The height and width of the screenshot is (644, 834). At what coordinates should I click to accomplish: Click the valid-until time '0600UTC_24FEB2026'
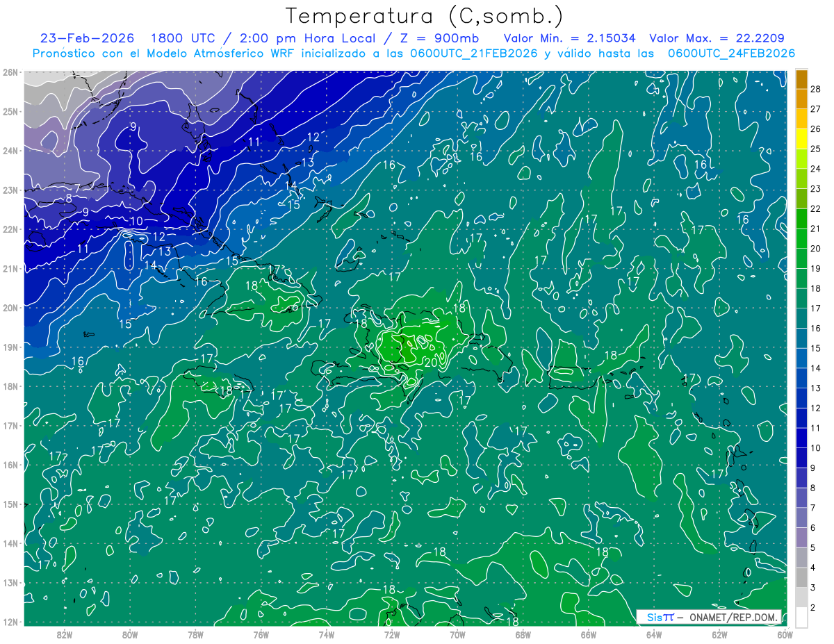731,53
